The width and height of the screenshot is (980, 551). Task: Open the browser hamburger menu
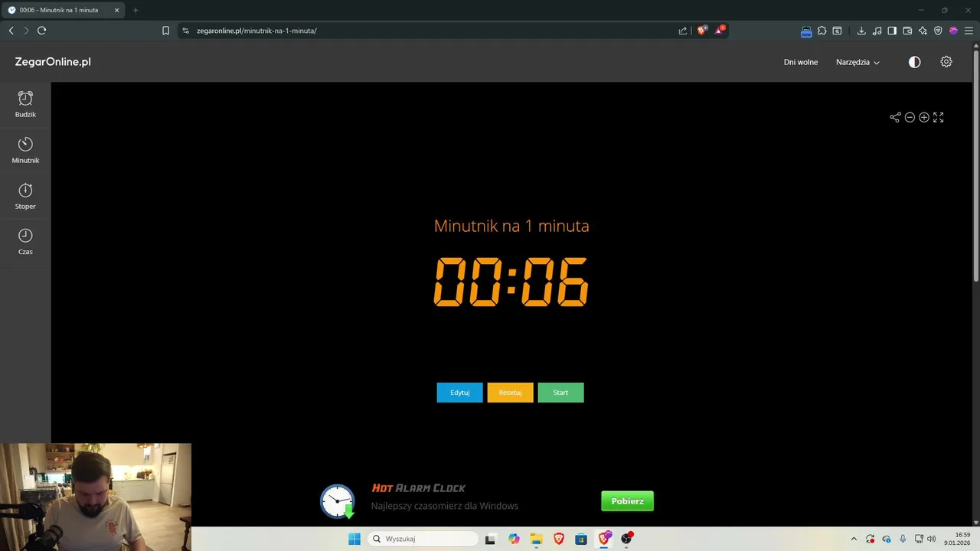click(x=969, y=31)
